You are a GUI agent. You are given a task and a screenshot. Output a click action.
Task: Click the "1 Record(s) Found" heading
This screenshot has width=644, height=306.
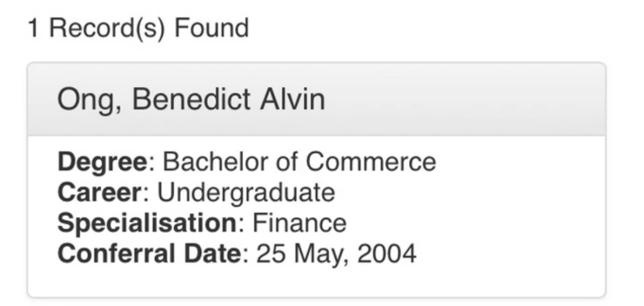coord(138,28)
